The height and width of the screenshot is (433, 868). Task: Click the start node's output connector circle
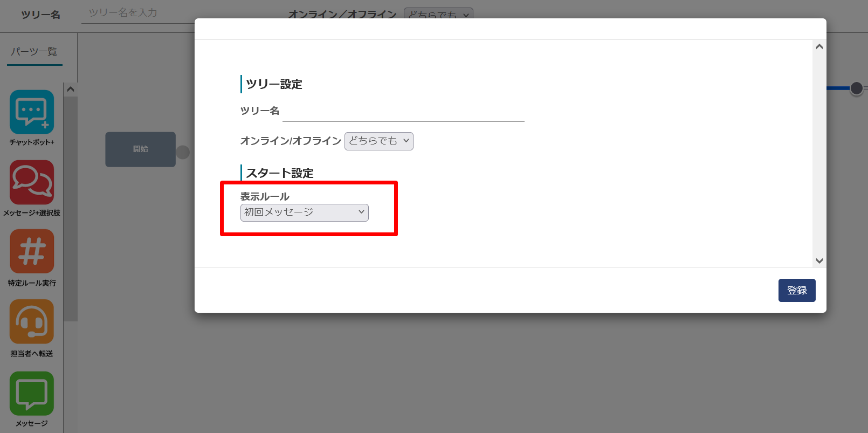pyautogui.click(x=183, y=153)
